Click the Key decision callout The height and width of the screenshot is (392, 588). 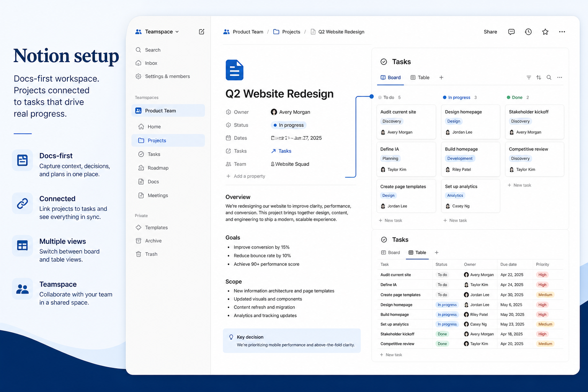pos(292,341)
